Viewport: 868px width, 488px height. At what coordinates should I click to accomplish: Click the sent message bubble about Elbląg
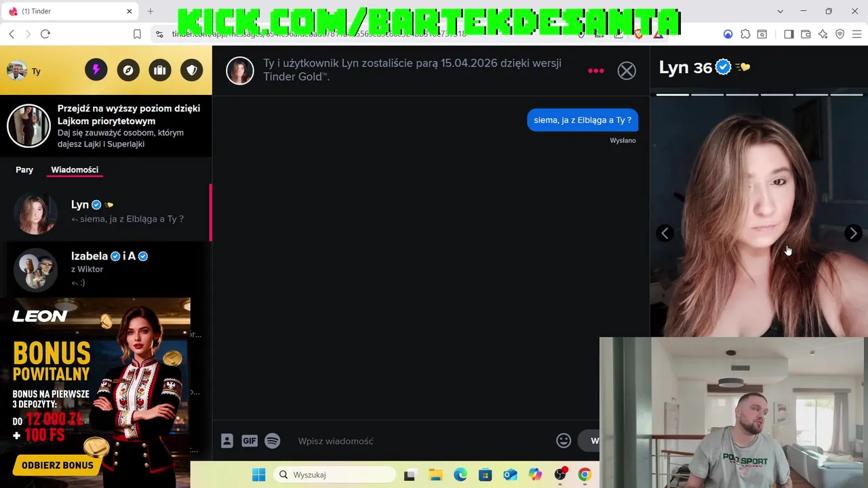point(583,120)
